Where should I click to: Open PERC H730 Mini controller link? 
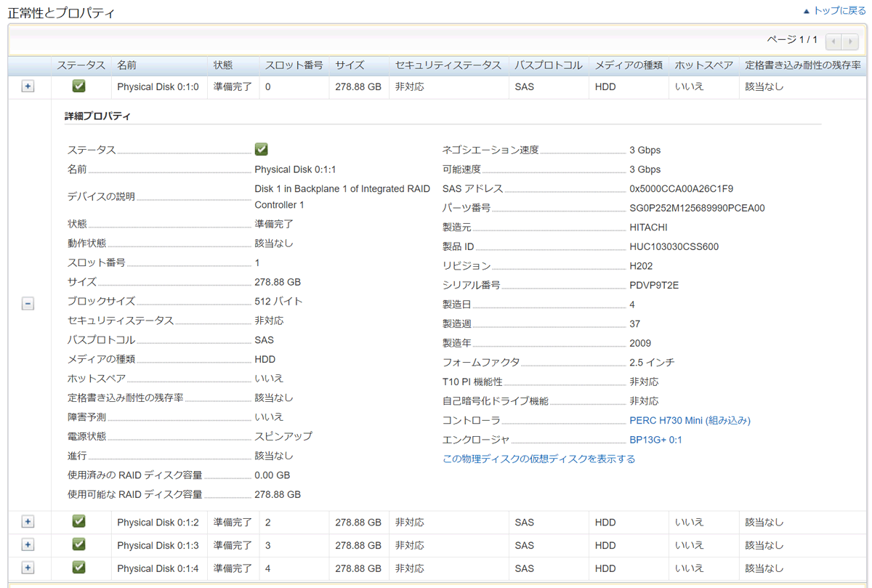click(x=690, y=420)
